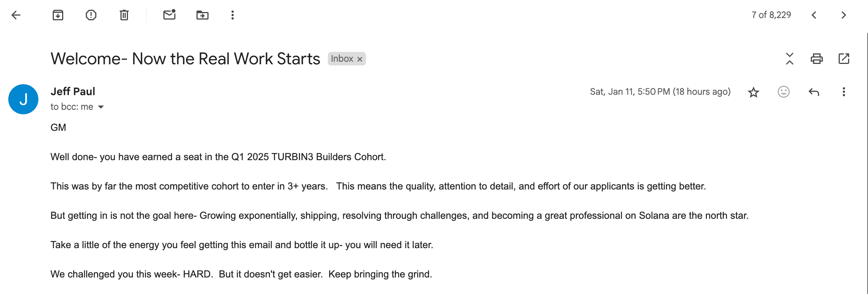Show recipient details next to "to bcc: me"
This screenshot has width=868, height=294.
(101, 107)
